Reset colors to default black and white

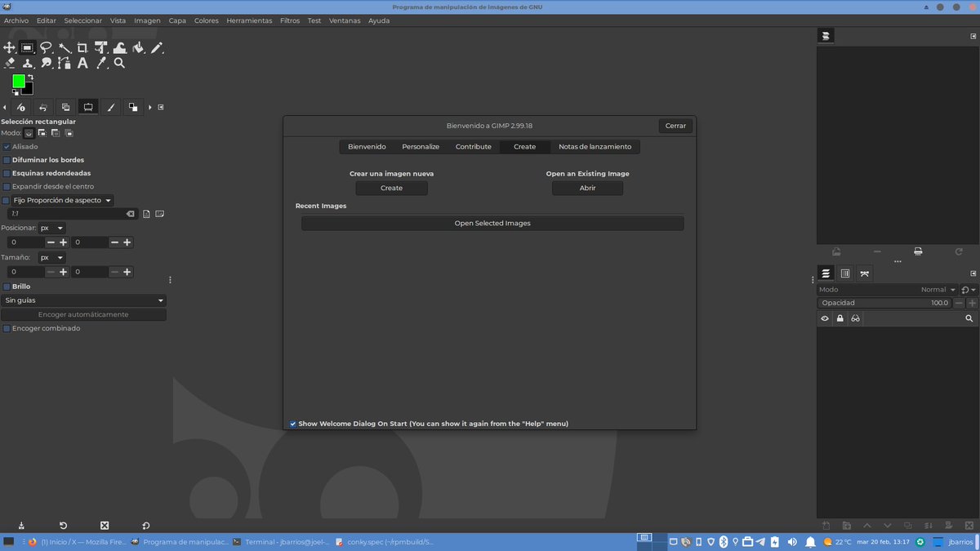coord(15,92)
